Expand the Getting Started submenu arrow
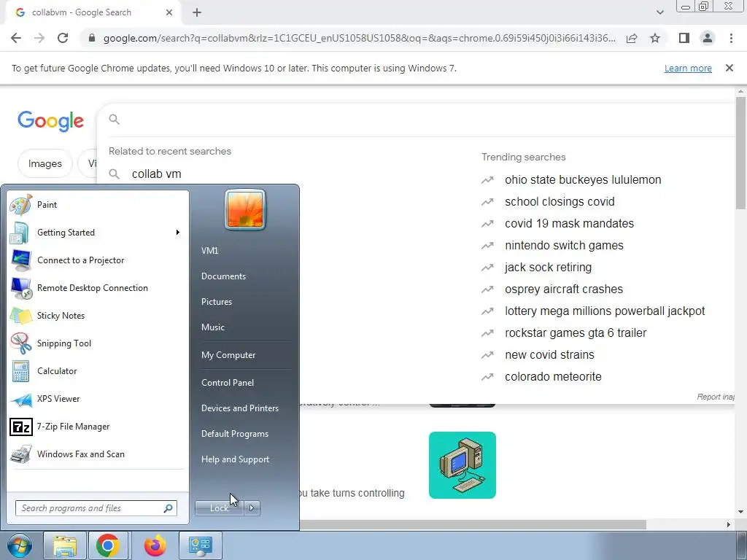 (x=178, y=233)
